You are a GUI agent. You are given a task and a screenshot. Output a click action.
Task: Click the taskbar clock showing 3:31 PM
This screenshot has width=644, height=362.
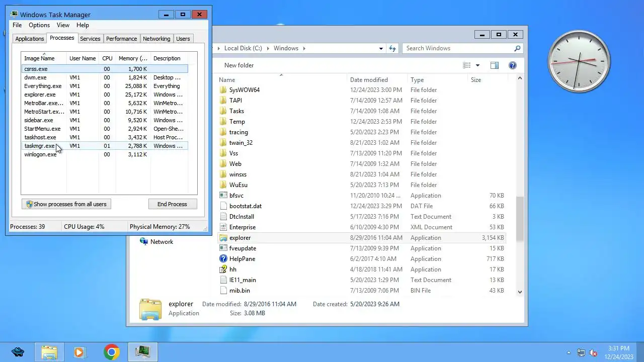tap(618, 352)
